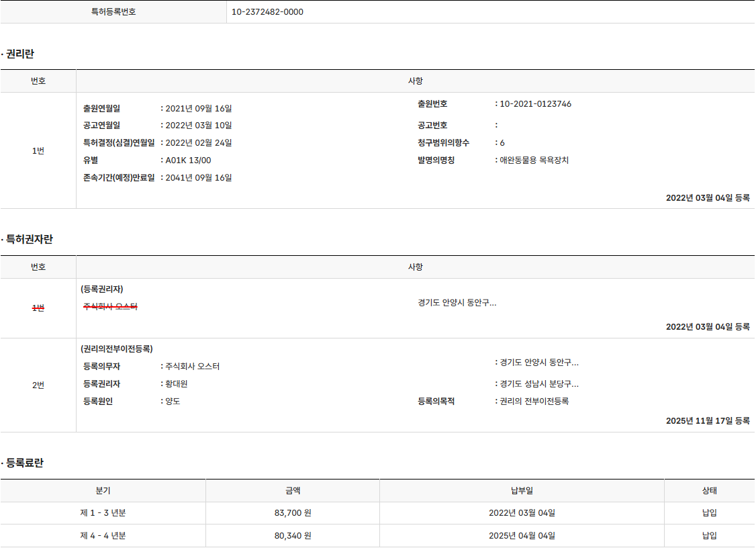
Task: Select application number 10-2021-0123746
Action: point(536,104)
